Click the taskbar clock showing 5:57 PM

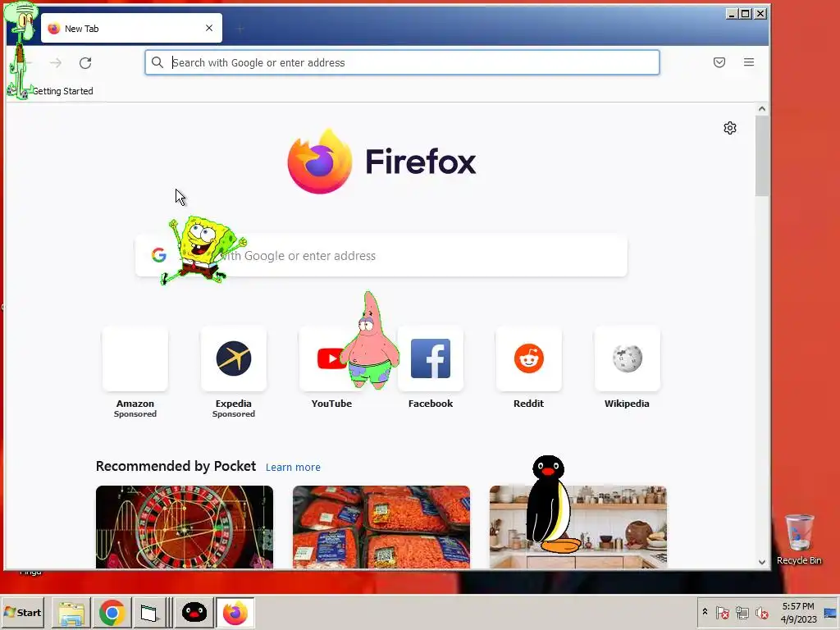(x=798, y=612)
